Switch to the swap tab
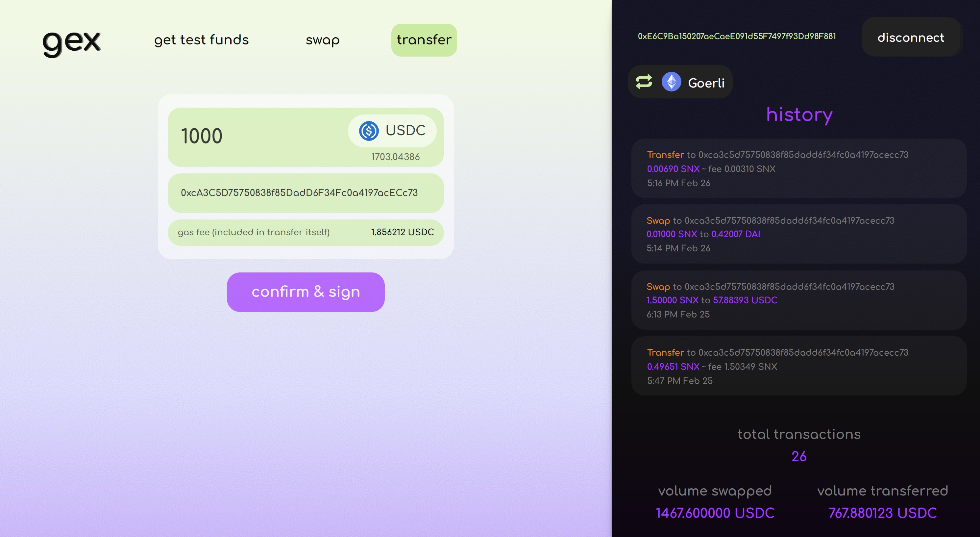Viewport: 980px width, 537px height. pyautogui.click(x=322, y=40)
